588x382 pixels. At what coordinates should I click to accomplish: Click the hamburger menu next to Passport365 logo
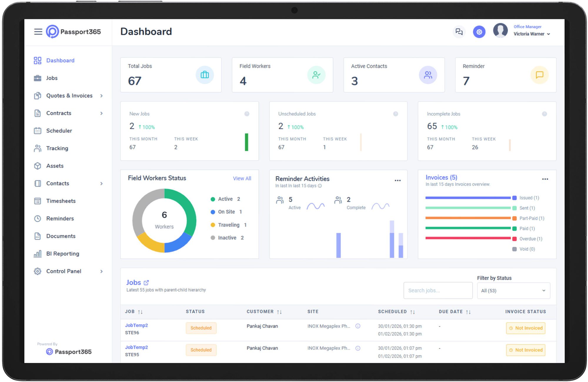(38, 31)
